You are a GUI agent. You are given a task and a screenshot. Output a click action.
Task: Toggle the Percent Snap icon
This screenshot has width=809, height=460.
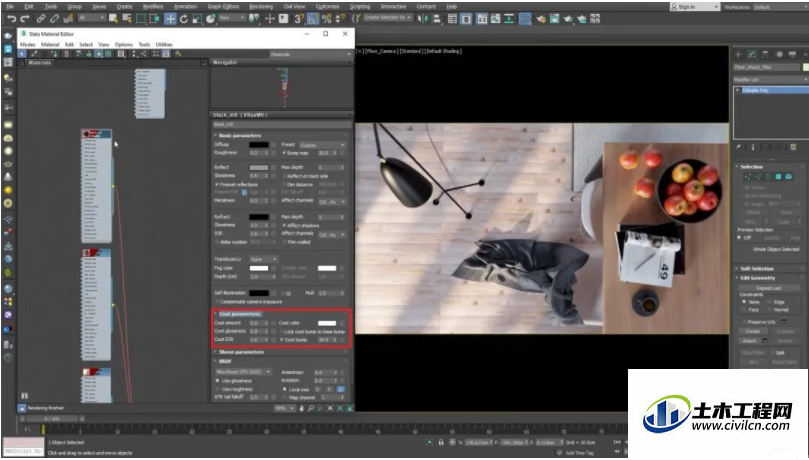(326, 19)
